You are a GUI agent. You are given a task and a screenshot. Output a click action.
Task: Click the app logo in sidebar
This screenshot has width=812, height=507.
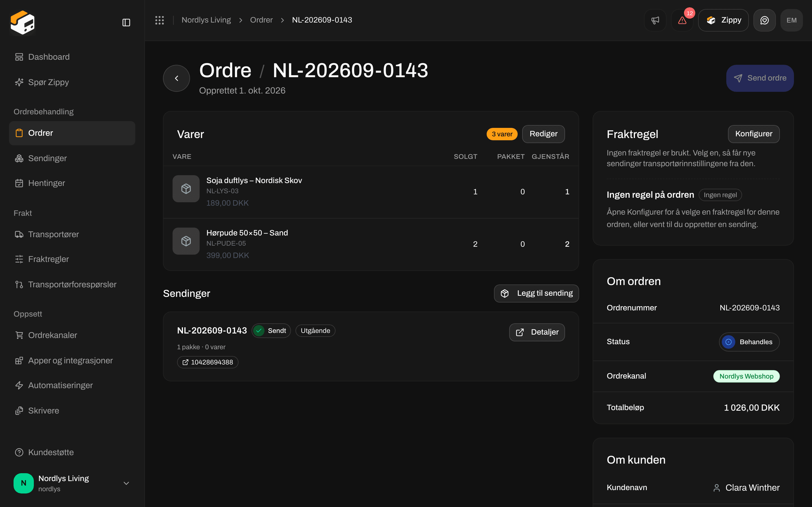point(23,23)
